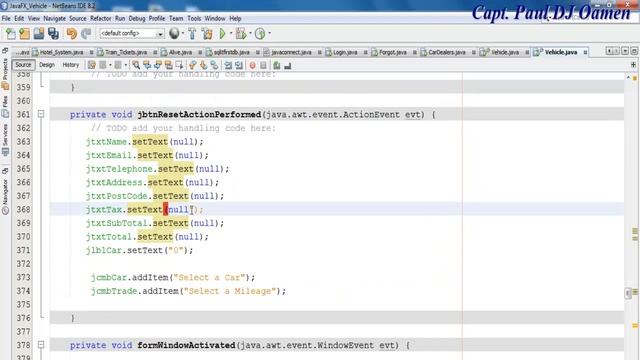The width and height of the screenshot is (640, 360).
Task: Start macro recording red icon
Action: (252, 65)
